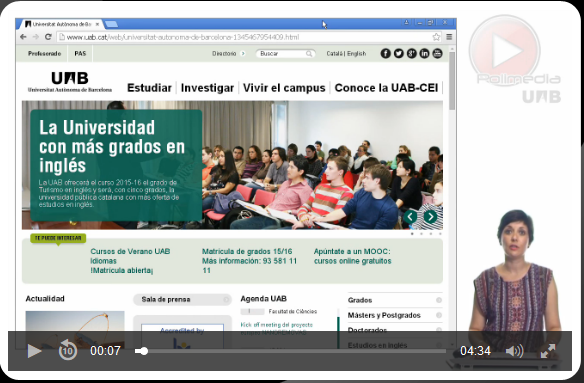Click the La Universidad con más grados banner headline

(112, 146)
